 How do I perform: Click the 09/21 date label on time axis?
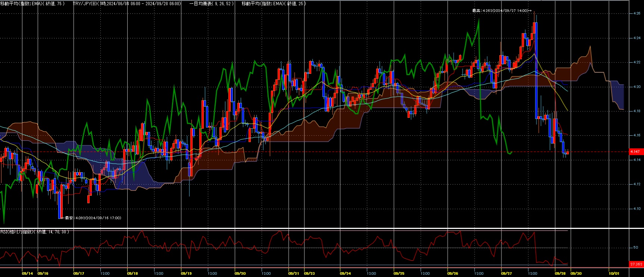click(x=294, y=273)
